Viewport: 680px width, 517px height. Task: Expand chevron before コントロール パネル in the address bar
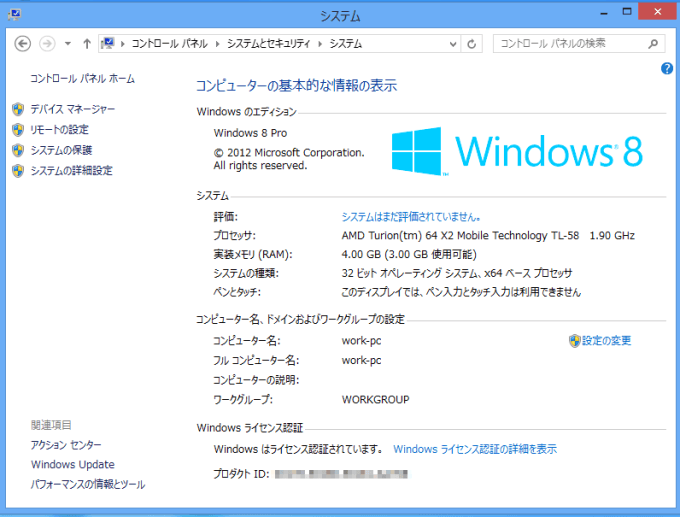tap(123, 44)
